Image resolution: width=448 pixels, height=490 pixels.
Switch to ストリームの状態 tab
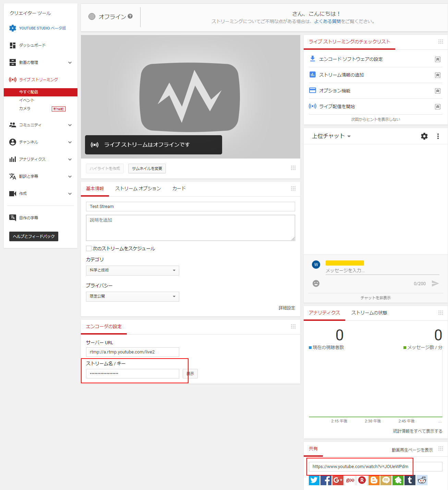369,313
